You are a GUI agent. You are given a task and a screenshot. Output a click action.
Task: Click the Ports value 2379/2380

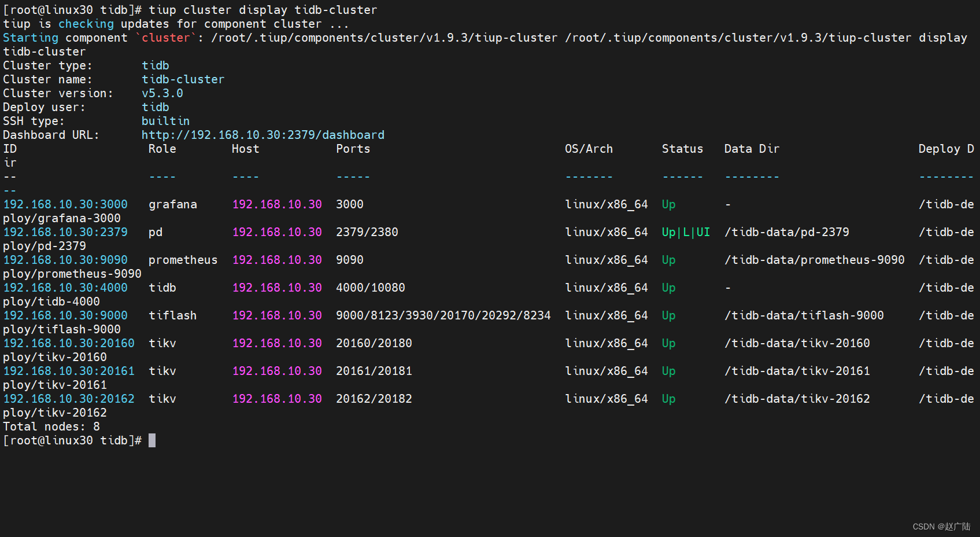point(367,232)
